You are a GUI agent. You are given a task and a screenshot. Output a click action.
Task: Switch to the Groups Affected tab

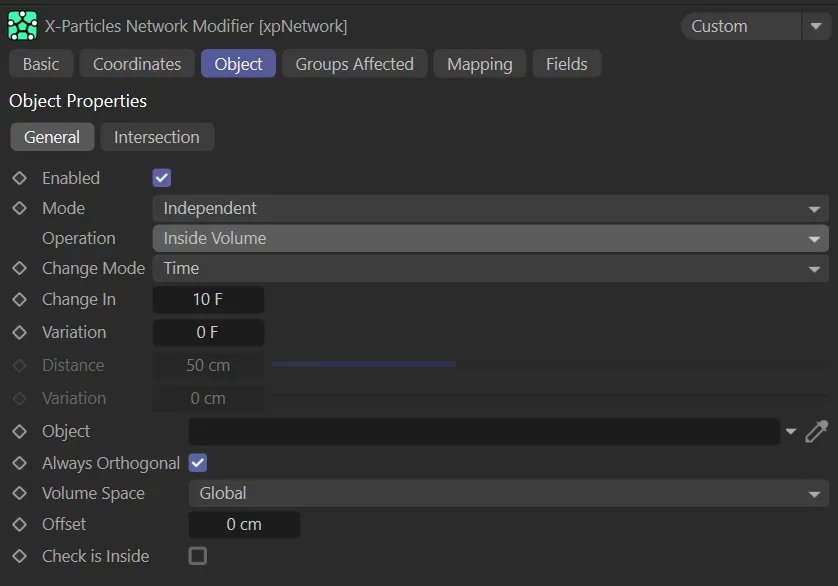coord(354,64)
